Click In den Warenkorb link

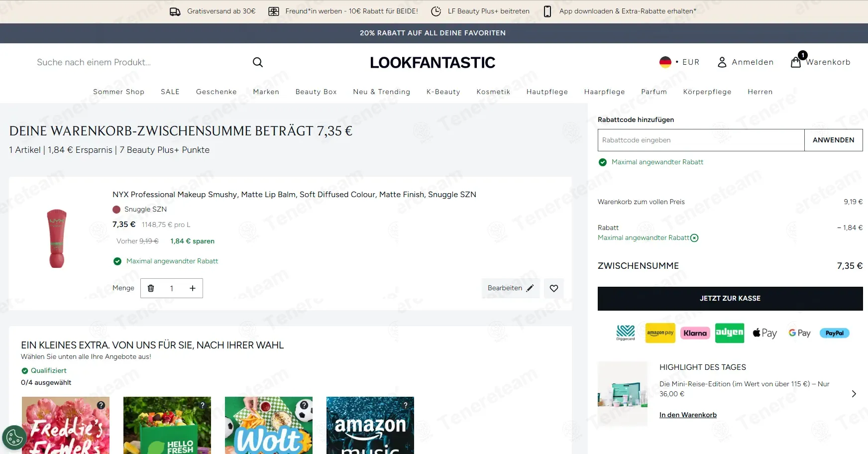(688, 415)
